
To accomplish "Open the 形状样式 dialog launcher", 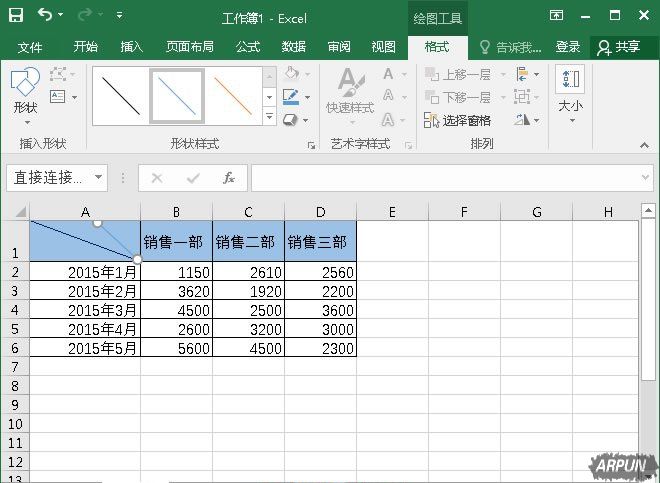I will coord(311,145).
